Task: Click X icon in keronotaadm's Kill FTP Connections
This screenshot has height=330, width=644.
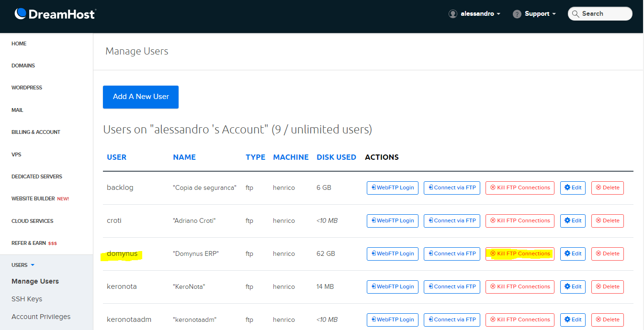Action: click(x=493, y=319)
